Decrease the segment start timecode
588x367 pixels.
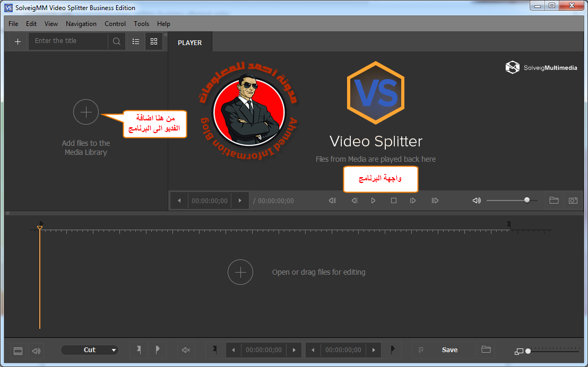[234, 349]
